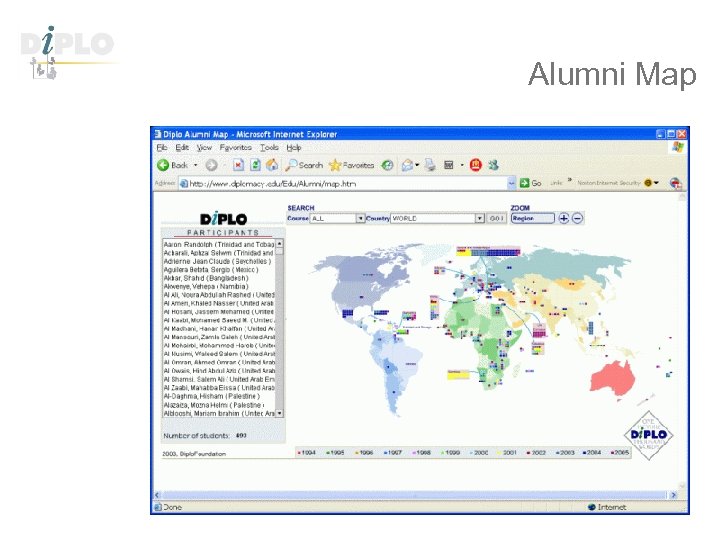Click the 2005 legend entry
720x540 pixels.
click(620, 453)
